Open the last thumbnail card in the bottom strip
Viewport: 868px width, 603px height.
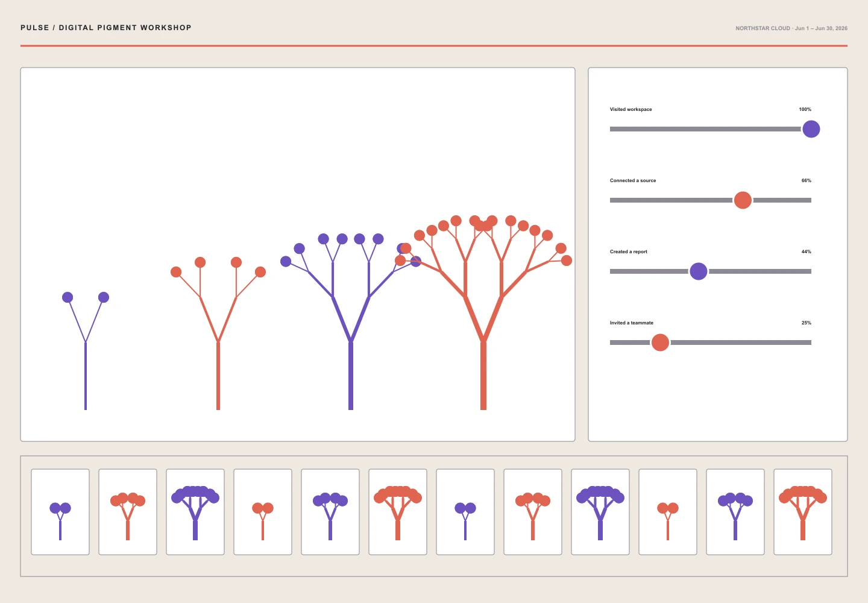[x=803, y=512]
